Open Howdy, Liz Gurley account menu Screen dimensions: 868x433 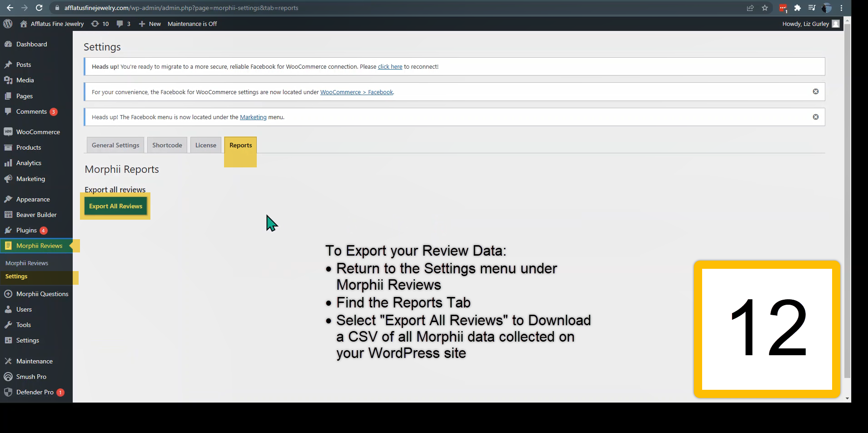[x=811, y=24]
